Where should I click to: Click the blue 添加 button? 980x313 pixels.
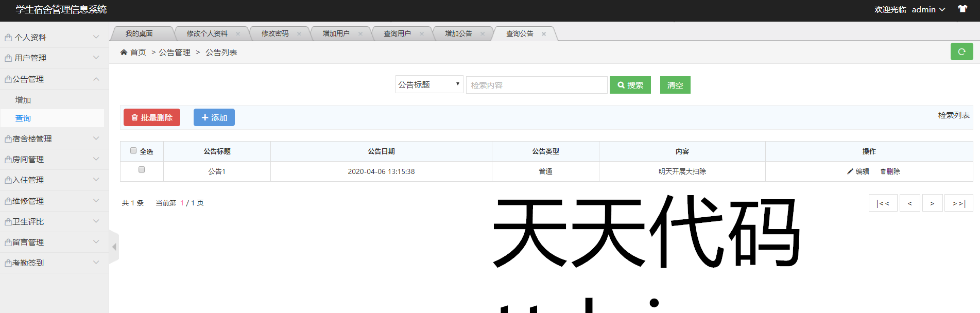[214, 117]
